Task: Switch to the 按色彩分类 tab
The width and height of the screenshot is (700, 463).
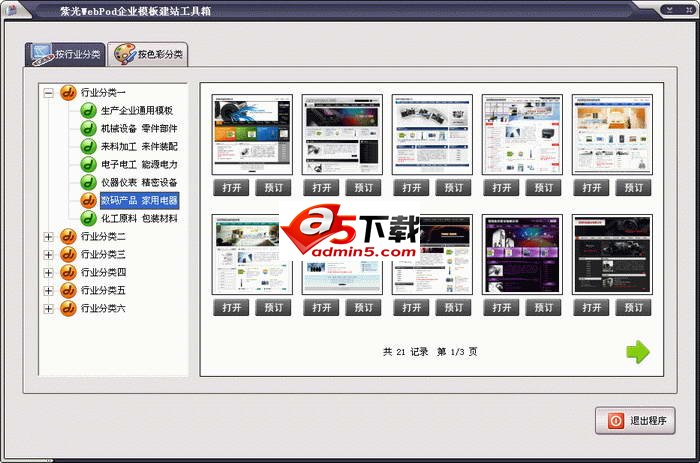Action: [148, 54]
